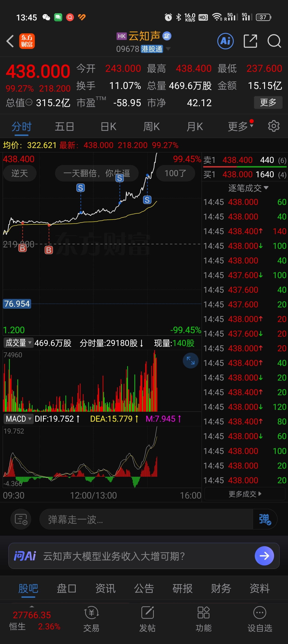Image resolution: width=288 pixels, height=644 pixels.
Task: Open chart settings gear icon
Action: (x=274, y=126)
